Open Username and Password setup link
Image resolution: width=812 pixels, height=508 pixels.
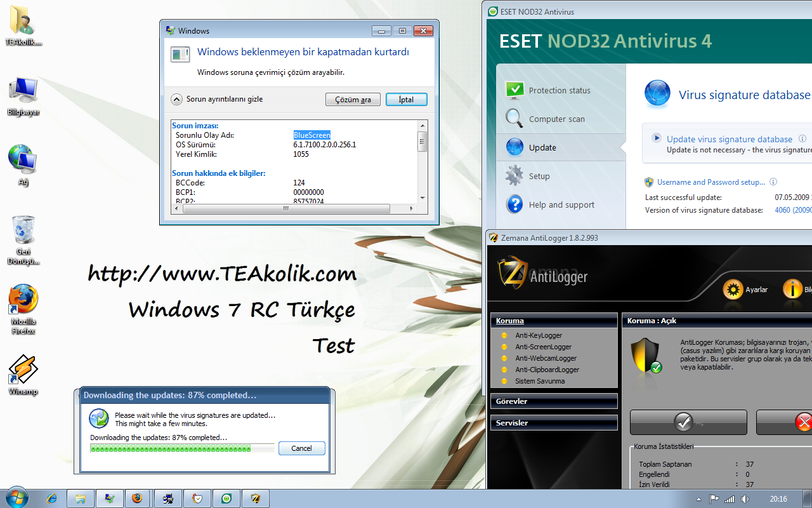711,182
